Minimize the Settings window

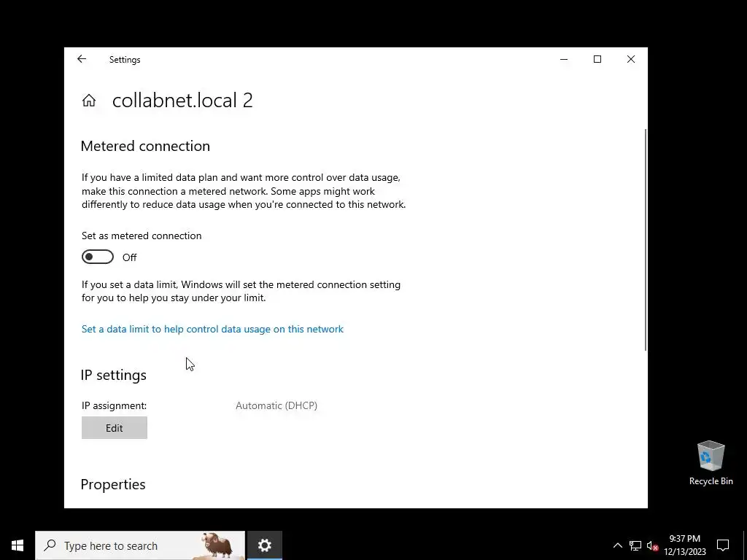click(x=564, y=59)
